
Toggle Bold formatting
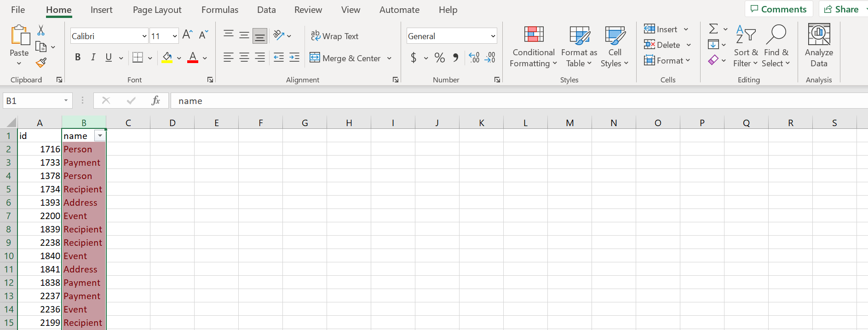[78, 58]
